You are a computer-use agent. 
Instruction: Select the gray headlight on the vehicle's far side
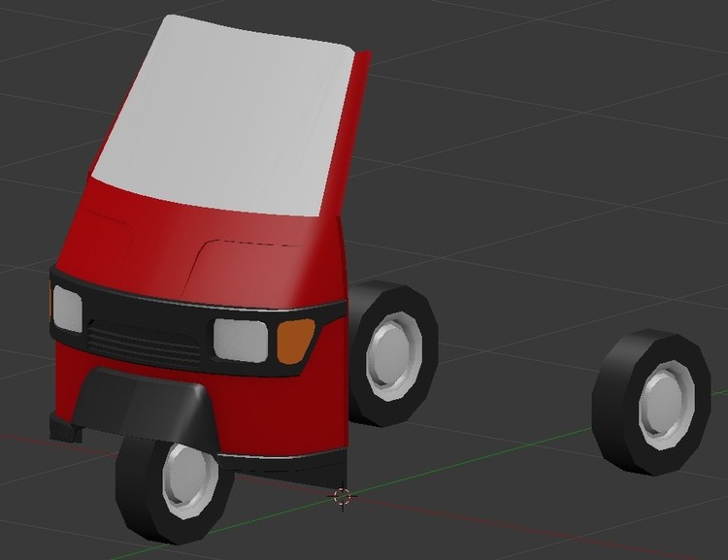click(x=67, y=309)
